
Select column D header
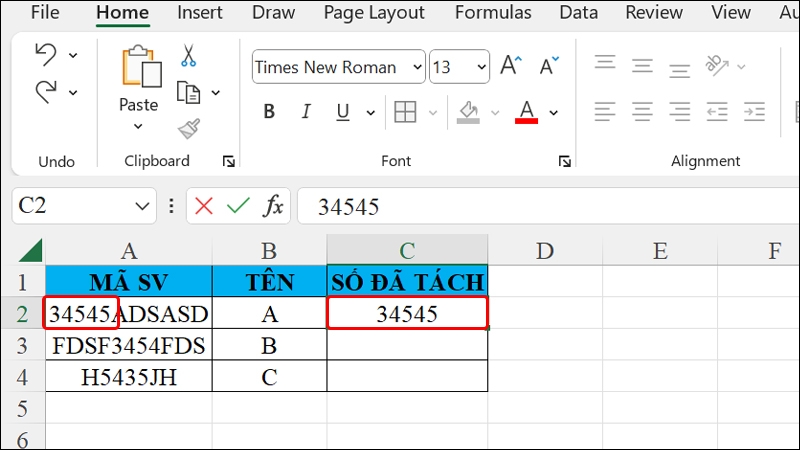(x=545, y=251)
